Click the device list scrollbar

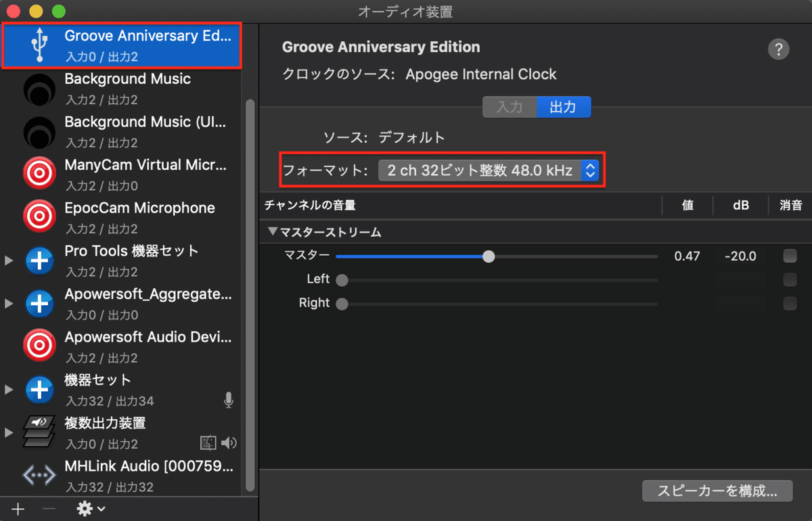tap(250, 296)
